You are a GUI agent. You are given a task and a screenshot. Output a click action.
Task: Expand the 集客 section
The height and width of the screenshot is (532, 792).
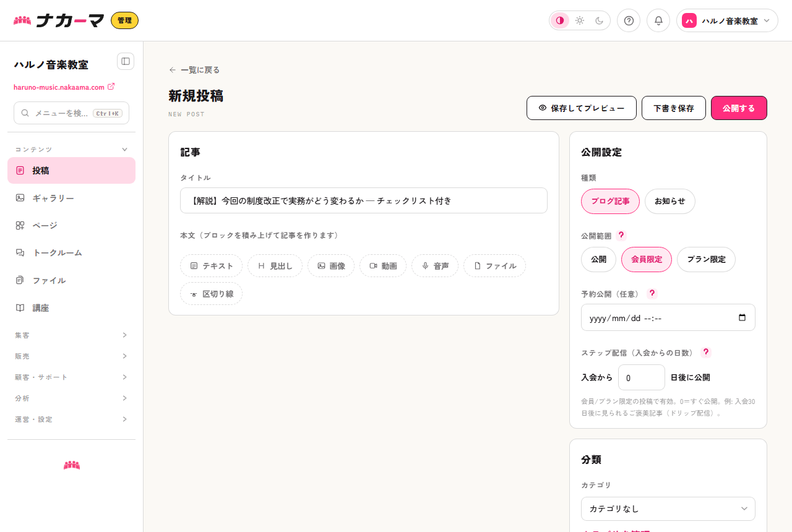pyautogui.click(x=71, y=335)
